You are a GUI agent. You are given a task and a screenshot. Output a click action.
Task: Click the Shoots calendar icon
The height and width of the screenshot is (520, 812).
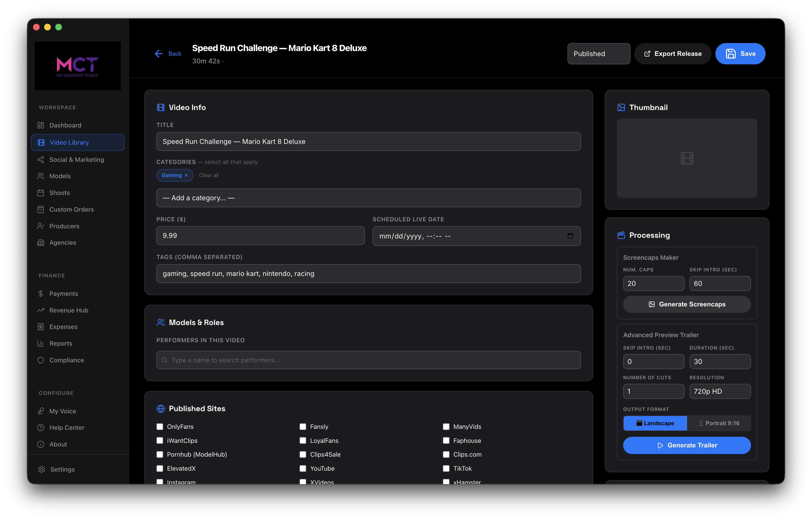(41, 193)
